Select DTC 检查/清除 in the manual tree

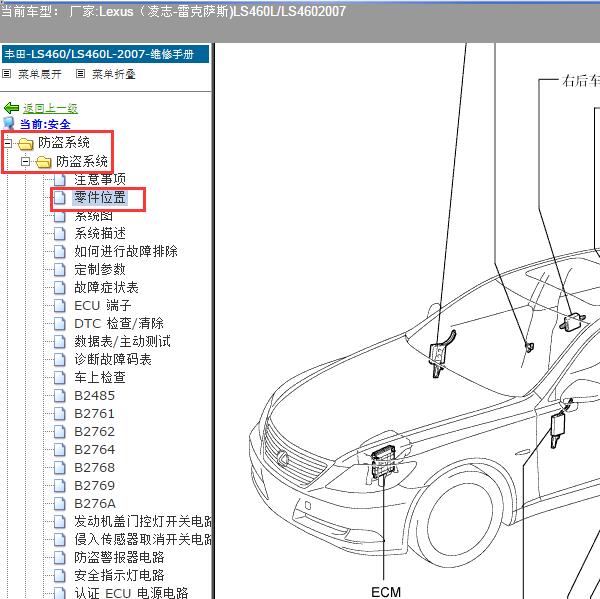pyautogui.click(x=119, y=323)
